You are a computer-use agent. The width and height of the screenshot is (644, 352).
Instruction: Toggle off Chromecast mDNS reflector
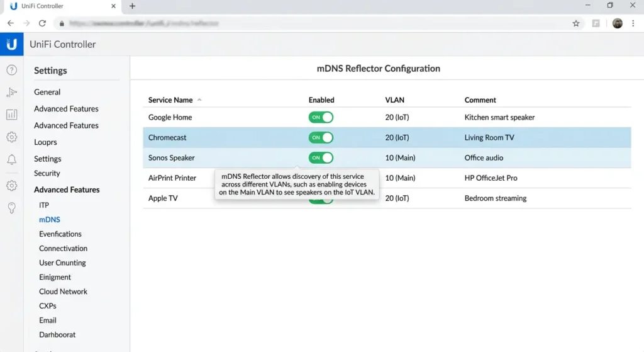click(321, 137)
